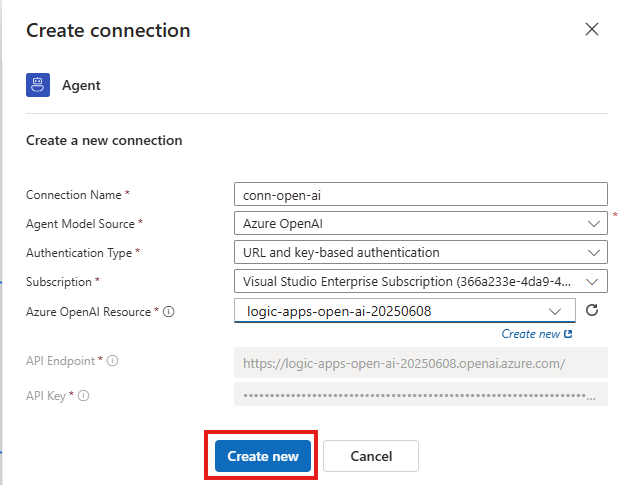This screenshot has height=485, width=632.
Task: Open the Subscription dropdown
Action: [419, 282]
